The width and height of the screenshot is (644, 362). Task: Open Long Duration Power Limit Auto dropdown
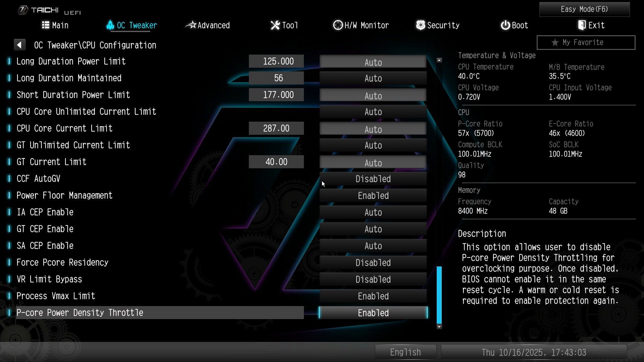coord(373,62)
